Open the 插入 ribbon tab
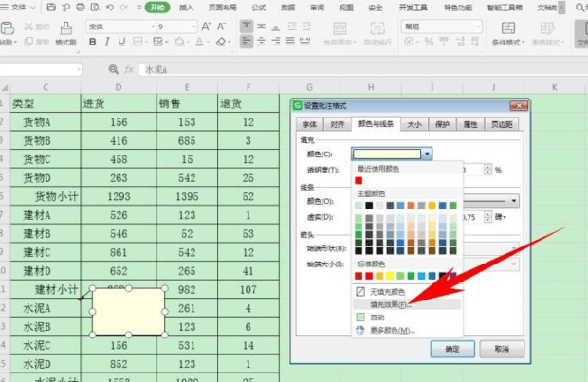Screen dimensions: 588x382 tap(187, 8)
